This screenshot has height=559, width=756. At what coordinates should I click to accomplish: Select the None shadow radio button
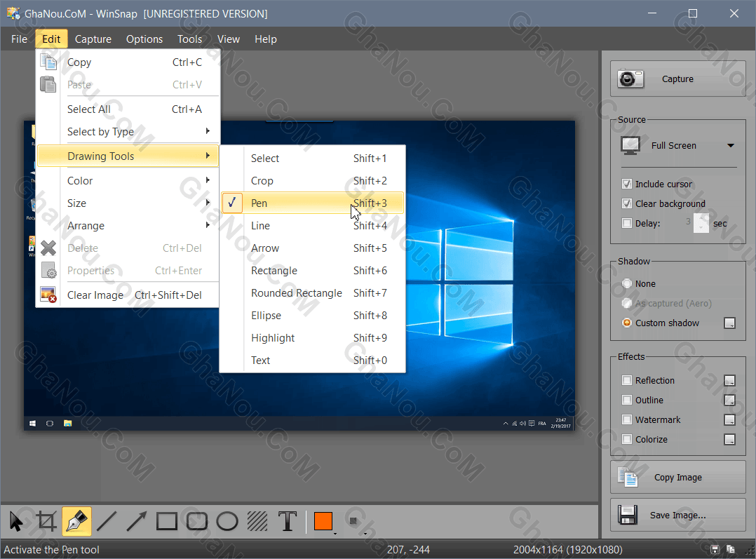click(x=627, y=283)
